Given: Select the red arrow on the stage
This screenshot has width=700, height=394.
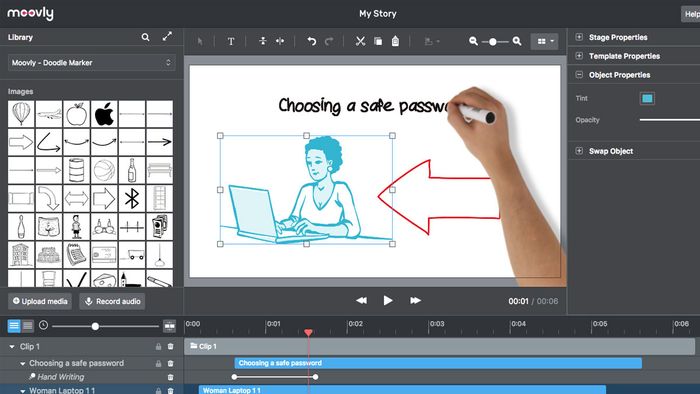Looking at the screenshot, I should click(439, 197).
